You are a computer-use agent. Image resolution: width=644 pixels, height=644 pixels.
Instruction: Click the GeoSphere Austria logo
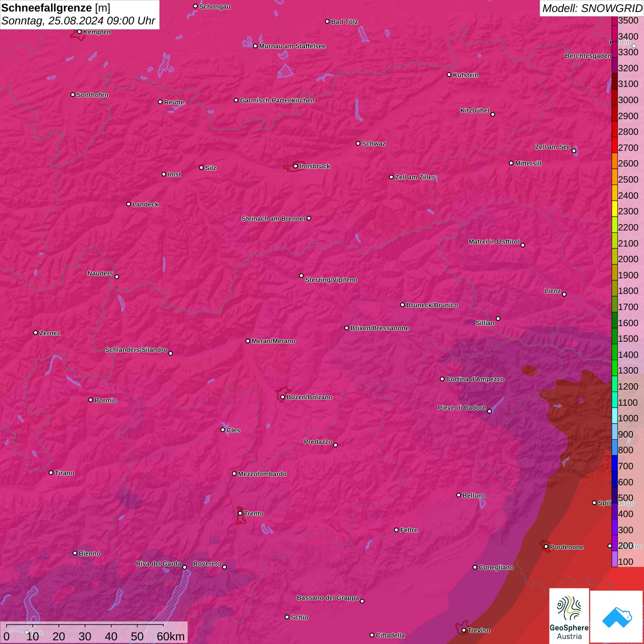tap(569, 616)
